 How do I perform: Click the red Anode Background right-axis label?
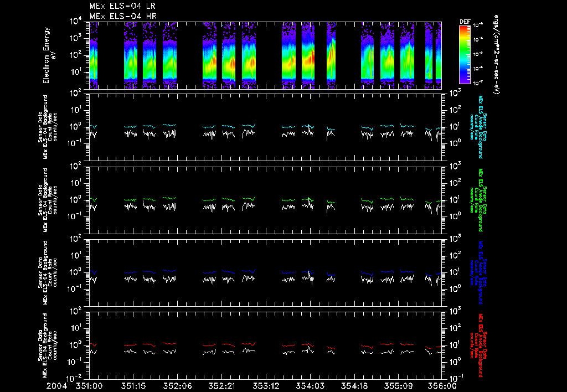pyautogui.click(x=478, y=345)
